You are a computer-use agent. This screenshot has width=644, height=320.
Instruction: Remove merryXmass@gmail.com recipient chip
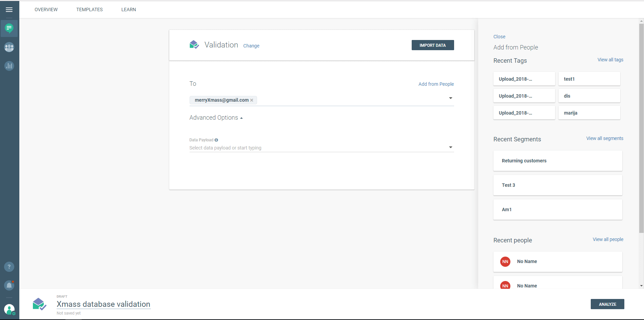(252, 100)
